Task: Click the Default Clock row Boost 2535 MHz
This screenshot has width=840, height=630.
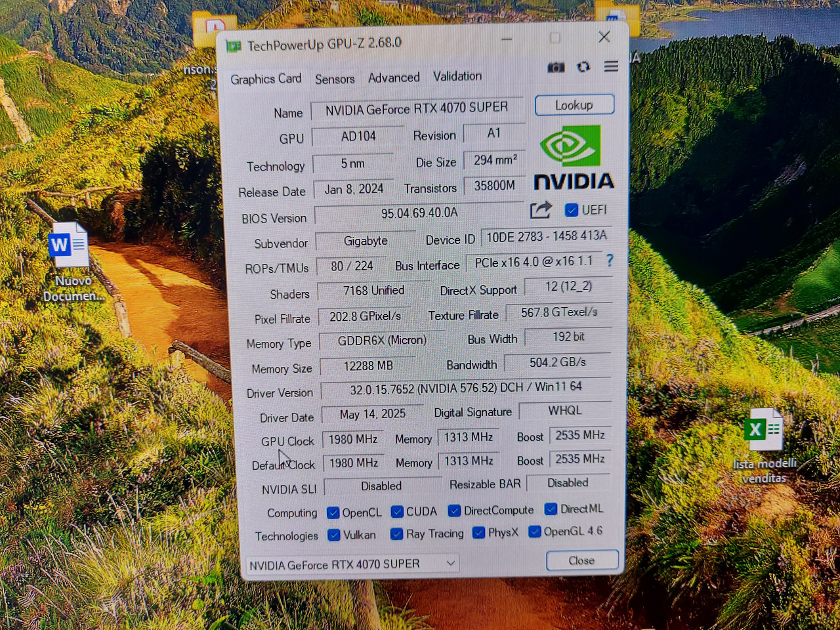Action: tap(580, 459)
